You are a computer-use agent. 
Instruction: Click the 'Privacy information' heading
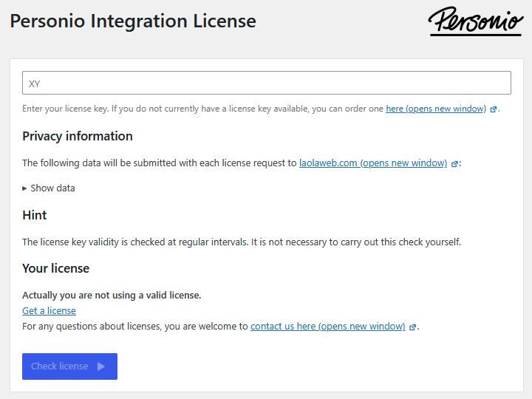pos(78,136)
